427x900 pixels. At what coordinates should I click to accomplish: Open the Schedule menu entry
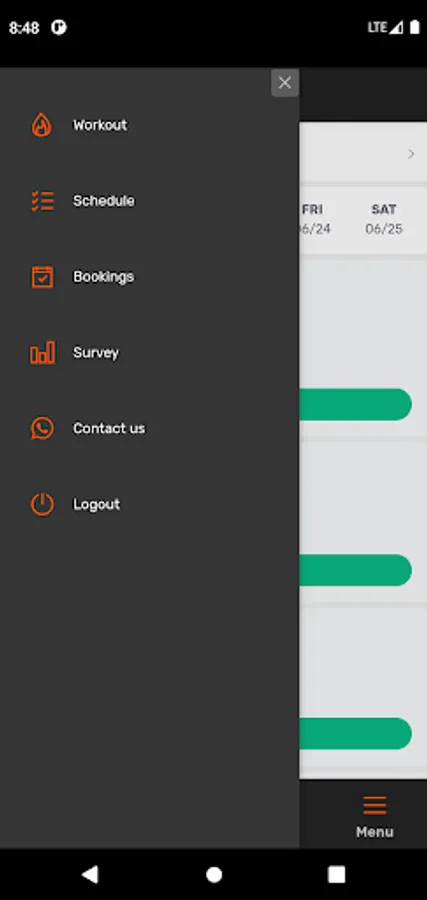click(104, 201)
